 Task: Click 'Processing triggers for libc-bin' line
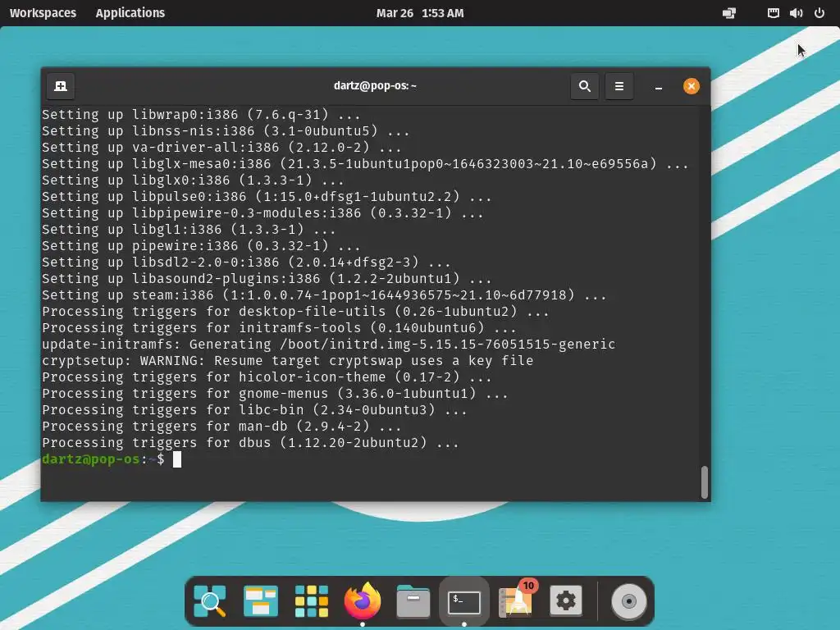(x=254, y=410)
